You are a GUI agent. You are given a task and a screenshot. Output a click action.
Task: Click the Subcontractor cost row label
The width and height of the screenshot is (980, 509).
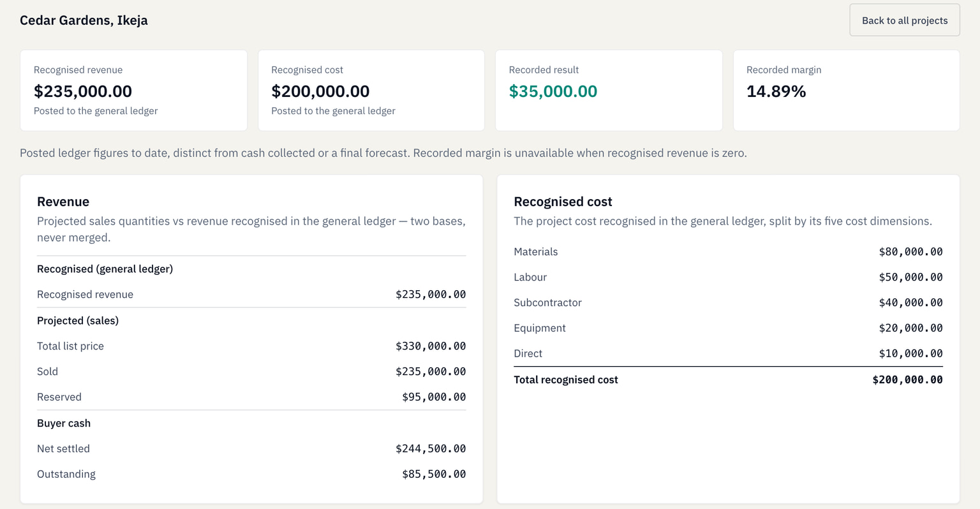(547, 302)
